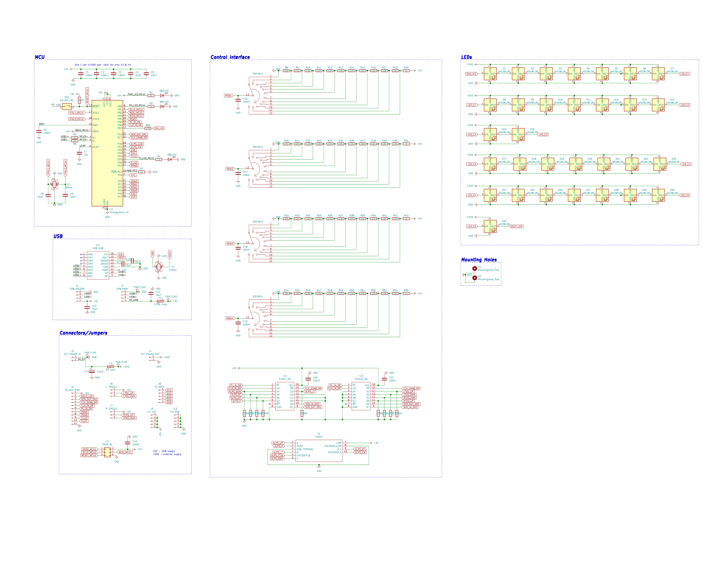Select capacitor C5 10uF symbol
The width and height of the screenshot is (728, 563).
(146, 74)
